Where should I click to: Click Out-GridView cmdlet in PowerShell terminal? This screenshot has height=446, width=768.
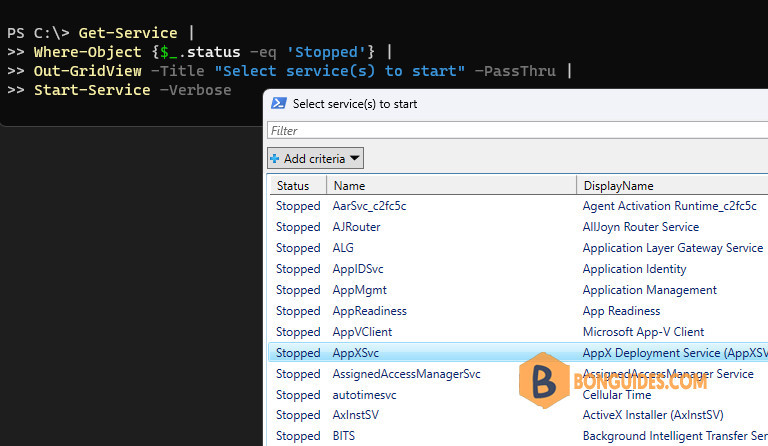88,71
